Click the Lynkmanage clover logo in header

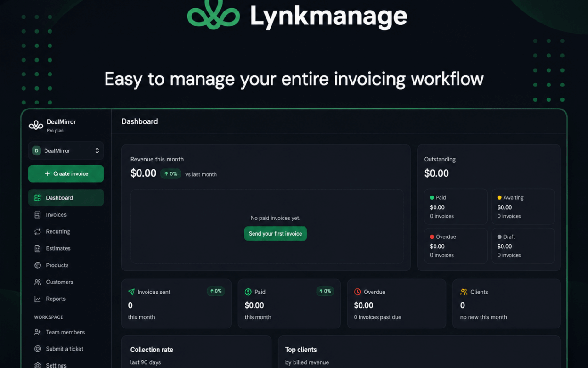[213, 14]
